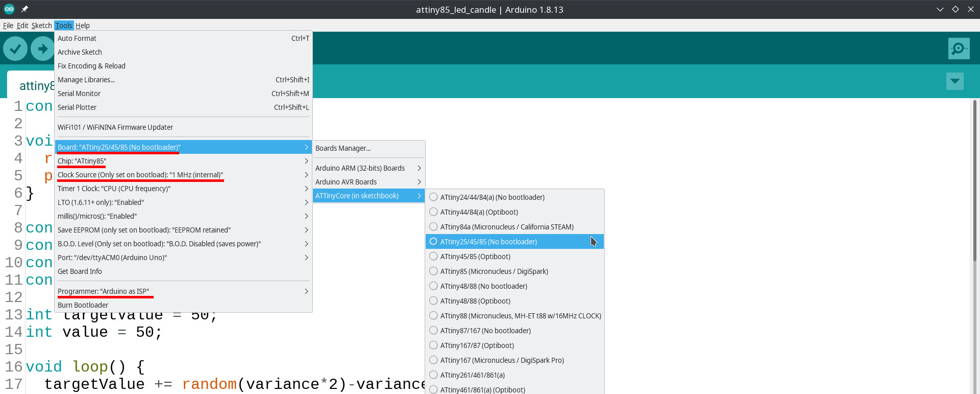Open Manage Libraries...

(x=183, y=80)
